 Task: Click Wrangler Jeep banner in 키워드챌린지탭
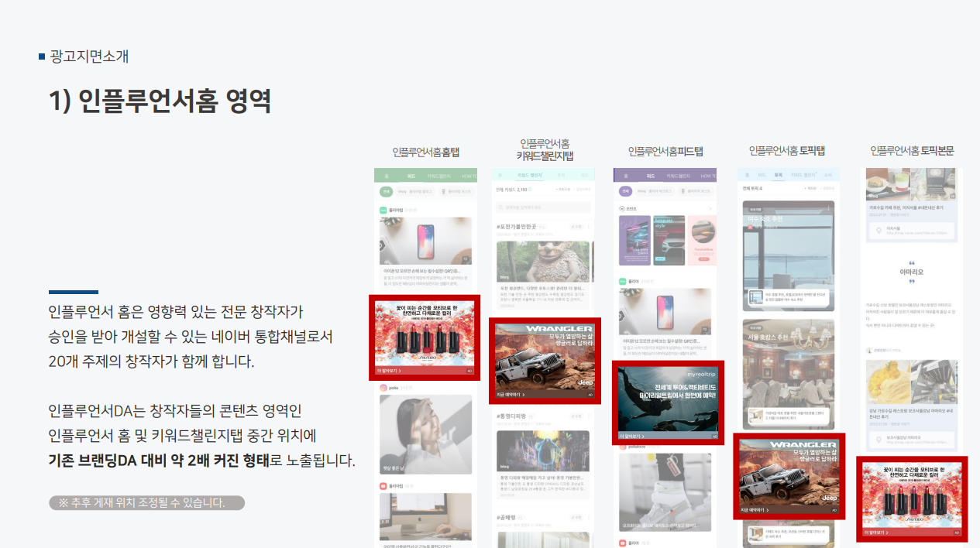pyautogui.click(x=545, y=361)
